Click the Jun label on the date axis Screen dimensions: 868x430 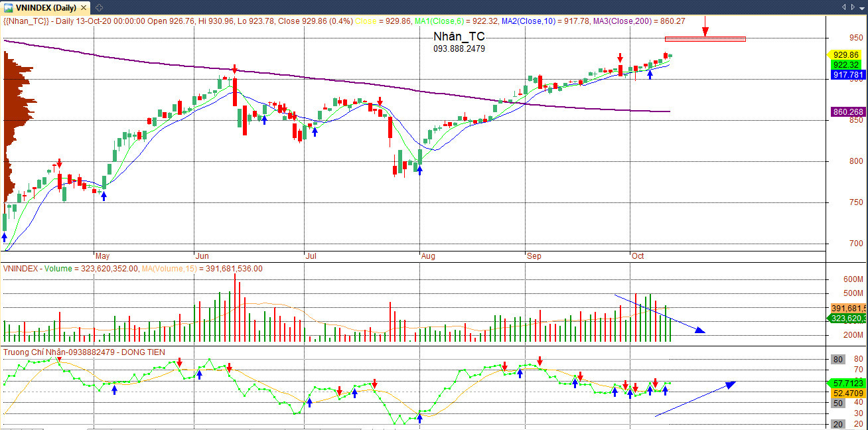[202, 255]
